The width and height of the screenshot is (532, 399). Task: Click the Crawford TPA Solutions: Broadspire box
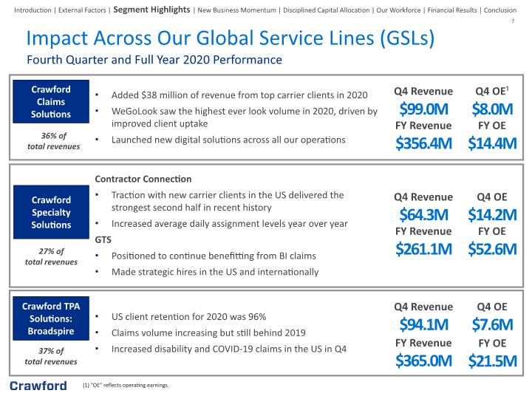(x=51, y=318)
